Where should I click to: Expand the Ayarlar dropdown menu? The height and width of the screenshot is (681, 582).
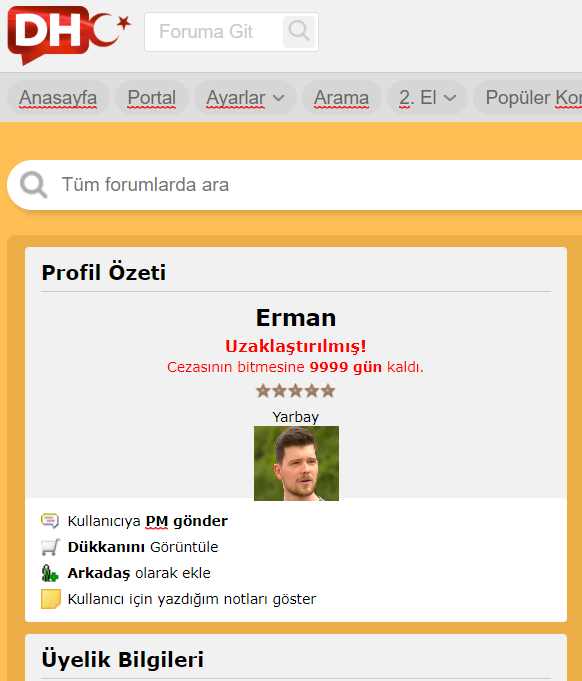pyautogui.click(x=245, y=98)
